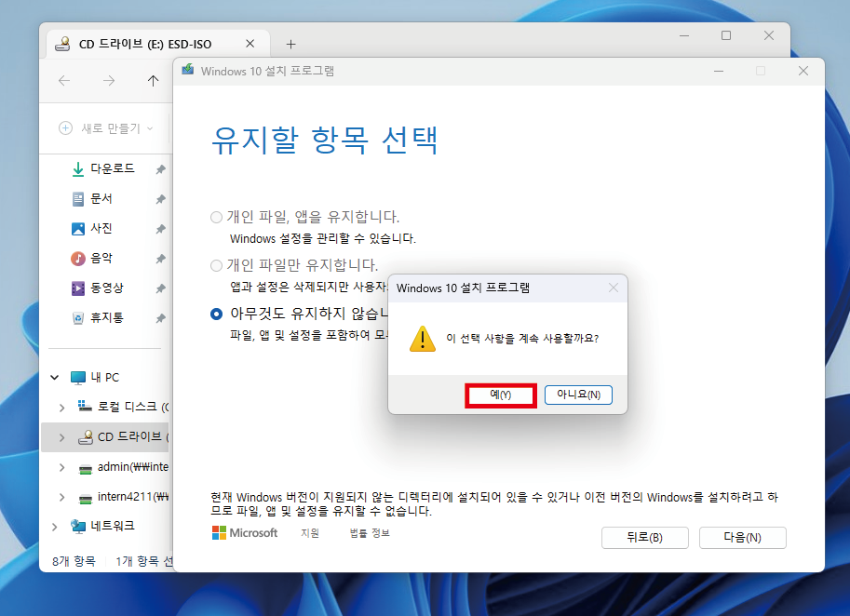This screenshot has width=850, height=616.
Task: Open 사진 in the sidebar
Action: pos(92,229)
